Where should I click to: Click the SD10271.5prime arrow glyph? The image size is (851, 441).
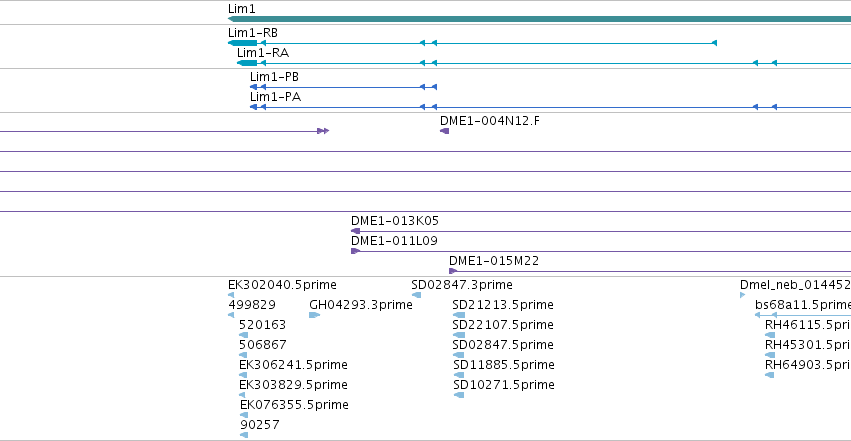pos(459,395)
